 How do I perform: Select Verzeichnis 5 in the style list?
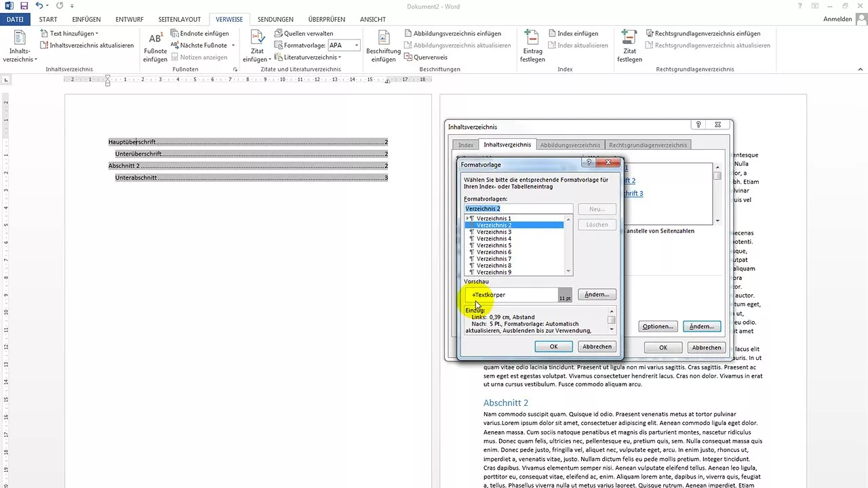[494, 245]
